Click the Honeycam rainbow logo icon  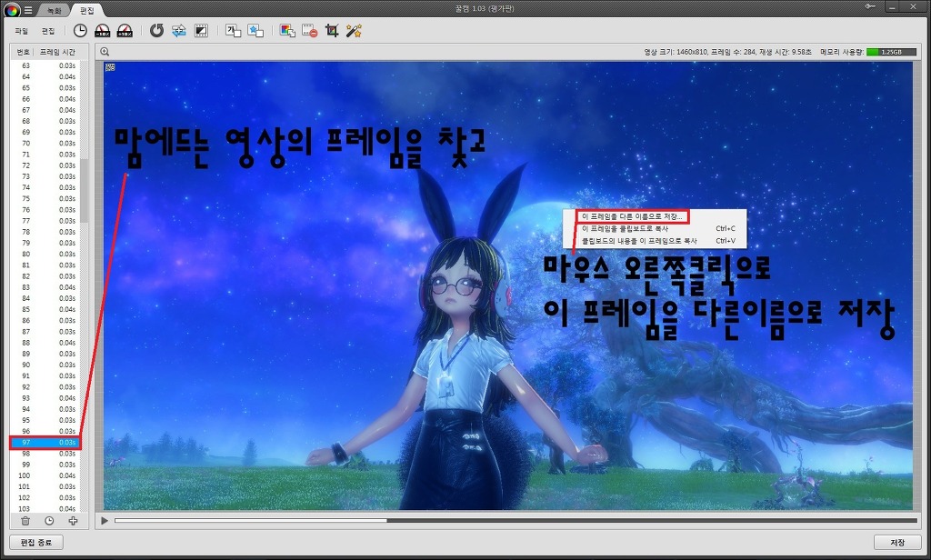(11, 9)
